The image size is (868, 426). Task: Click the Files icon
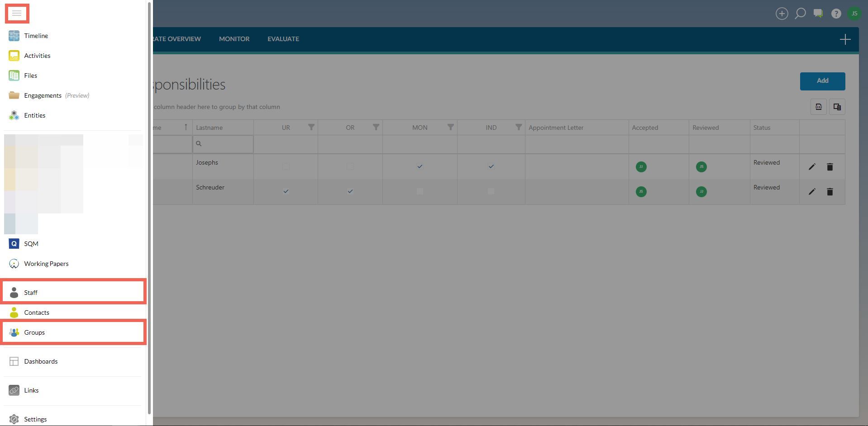pyautogui.click(x=14, y=76)
